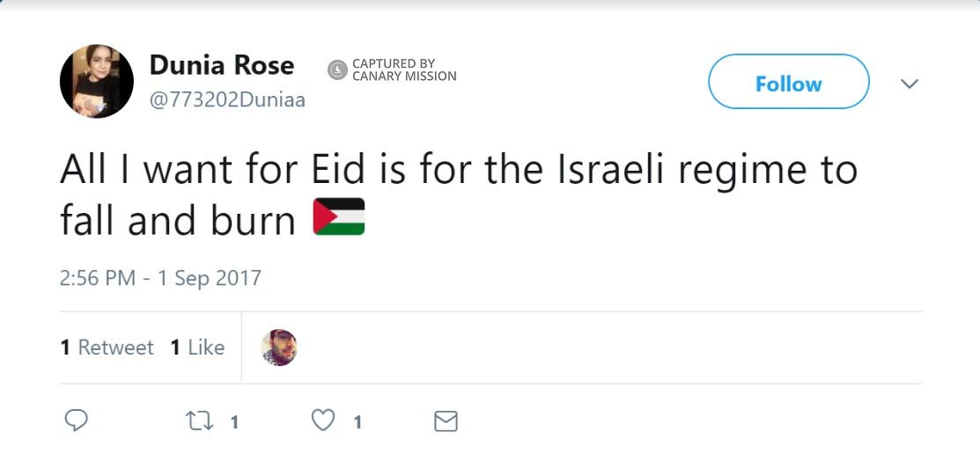Click the Captured by Canary Mission text
The width and height of the screenshot is (980, 476).
(404, 70)
